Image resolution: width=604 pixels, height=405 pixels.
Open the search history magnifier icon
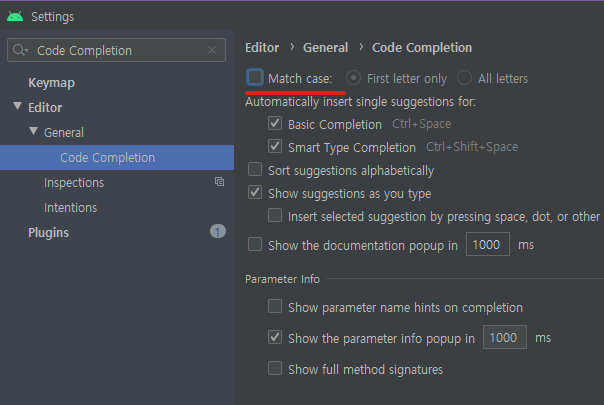tap(20, 50)
